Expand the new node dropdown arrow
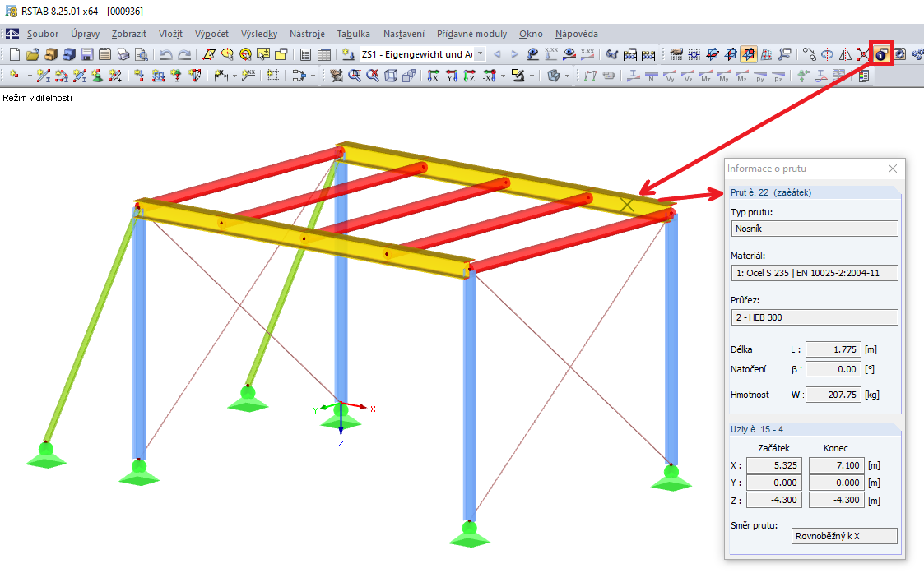Image resolution: width=924 pixels, height=573 pixels. [30, 76]
